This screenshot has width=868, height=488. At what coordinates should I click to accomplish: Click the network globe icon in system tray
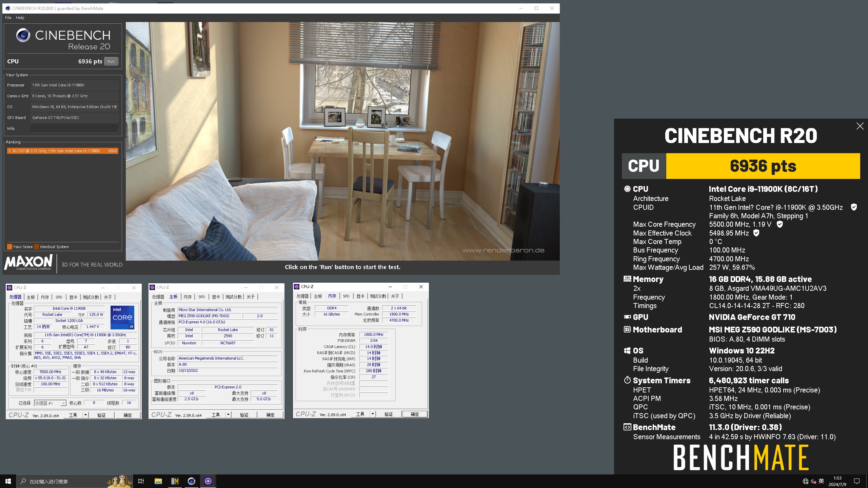806,481
